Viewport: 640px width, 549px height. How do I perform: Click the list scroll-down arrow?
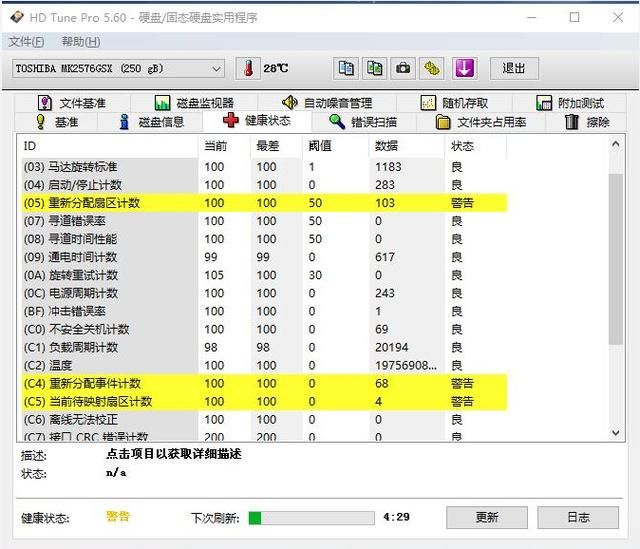tap(616, 433)
